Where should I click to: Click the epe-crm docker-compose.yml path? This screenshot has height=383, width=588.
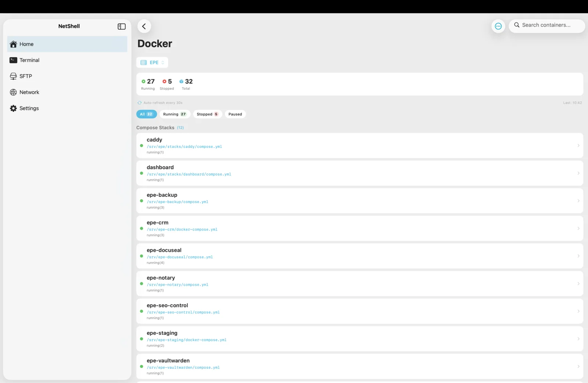pos(182,230)
